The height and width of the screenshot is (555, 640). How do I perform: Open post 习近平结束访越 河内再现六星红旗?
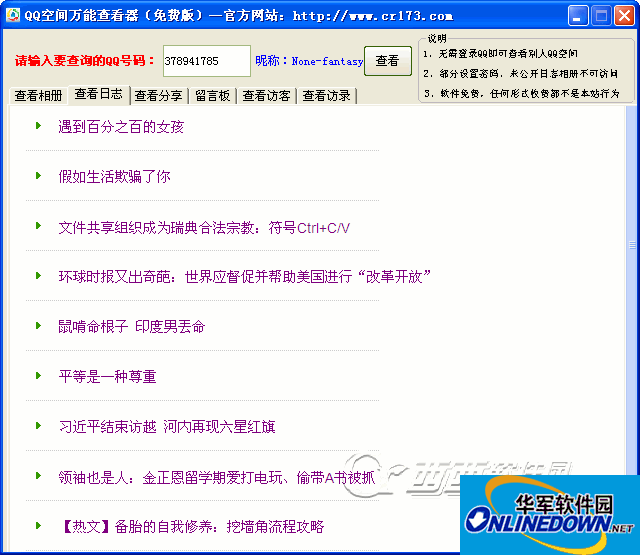[167, 427]
